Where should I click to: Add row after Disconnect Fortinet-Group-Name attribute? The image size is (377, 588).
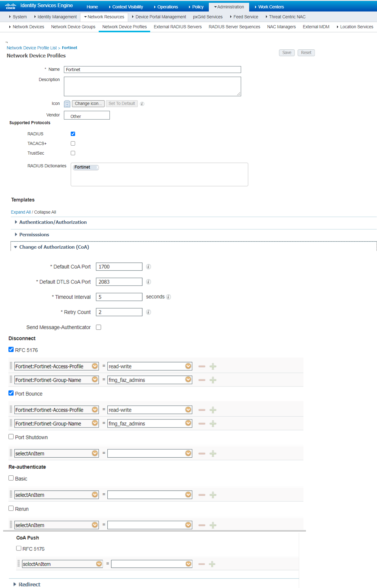(x=213, y=380)
